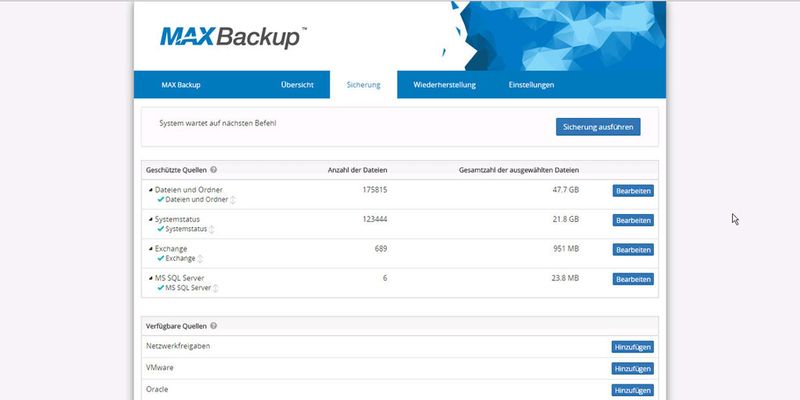The image size is (800, 400).
Task: Click the Geschützte Quellen header label
Action: tap(177, 170)
